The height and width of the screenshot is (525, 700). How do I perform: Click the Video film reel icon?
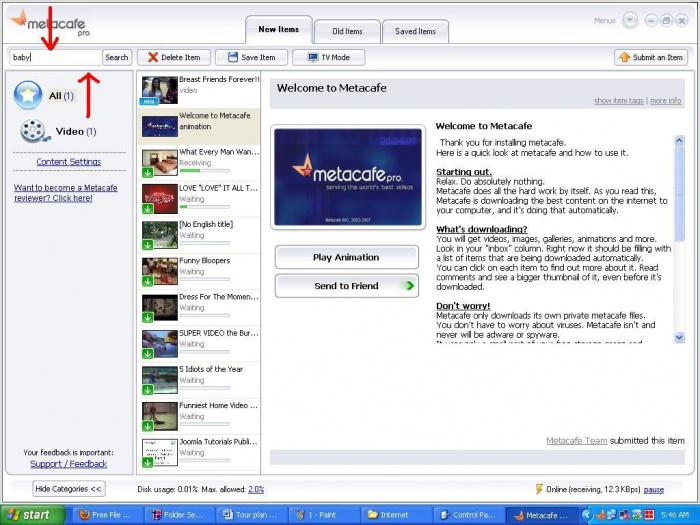coord(34,131)
